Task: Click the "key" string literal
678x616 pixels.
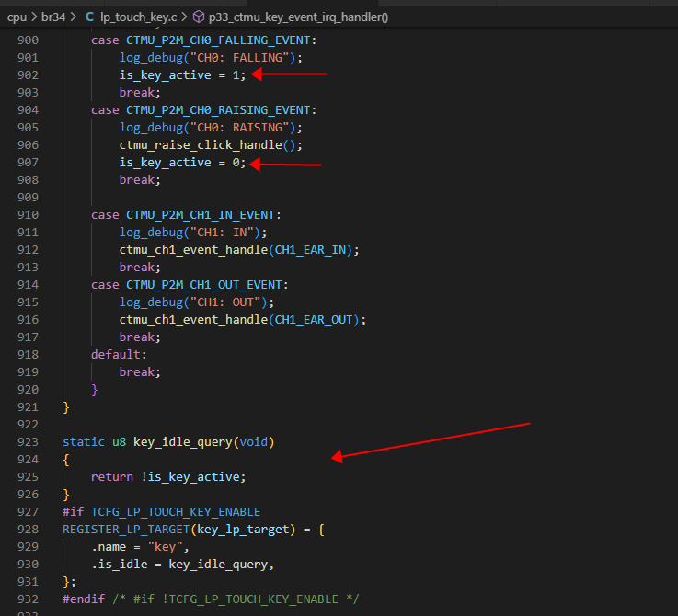Action: 166,547
